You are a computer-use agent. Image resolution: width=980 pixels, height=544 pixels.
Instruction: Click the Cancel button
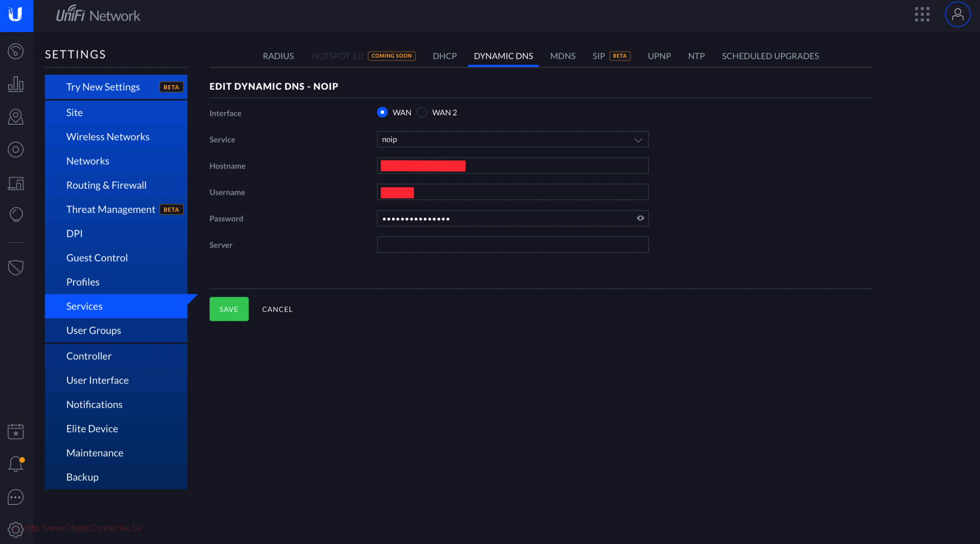click(277, 309)
